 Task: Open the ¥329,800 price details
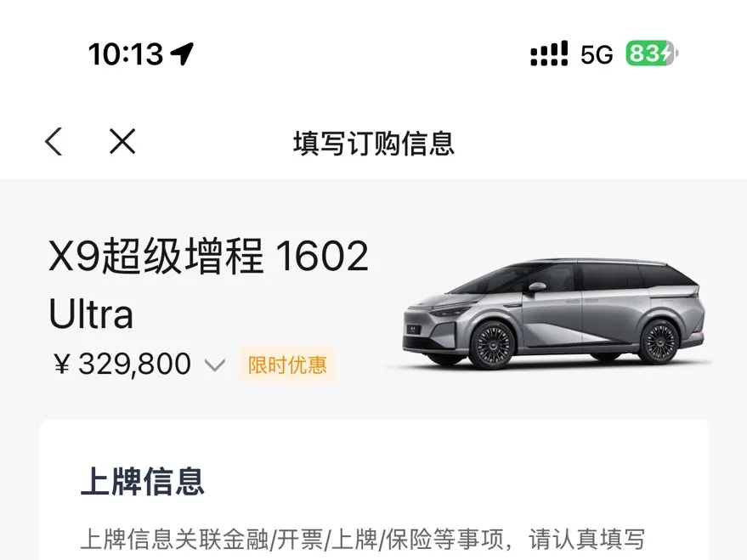(x=123, y=364)
